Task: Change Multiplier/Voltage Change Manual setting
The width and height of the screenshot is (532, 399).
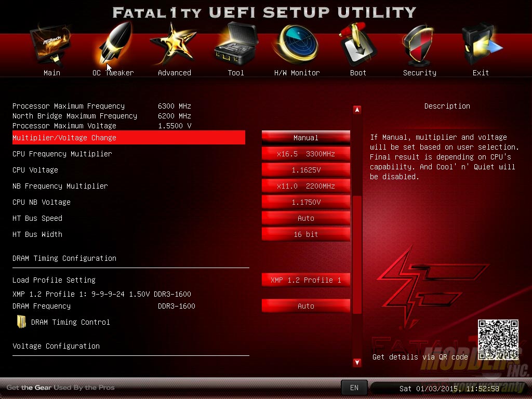Action: (x=305, y=138)
